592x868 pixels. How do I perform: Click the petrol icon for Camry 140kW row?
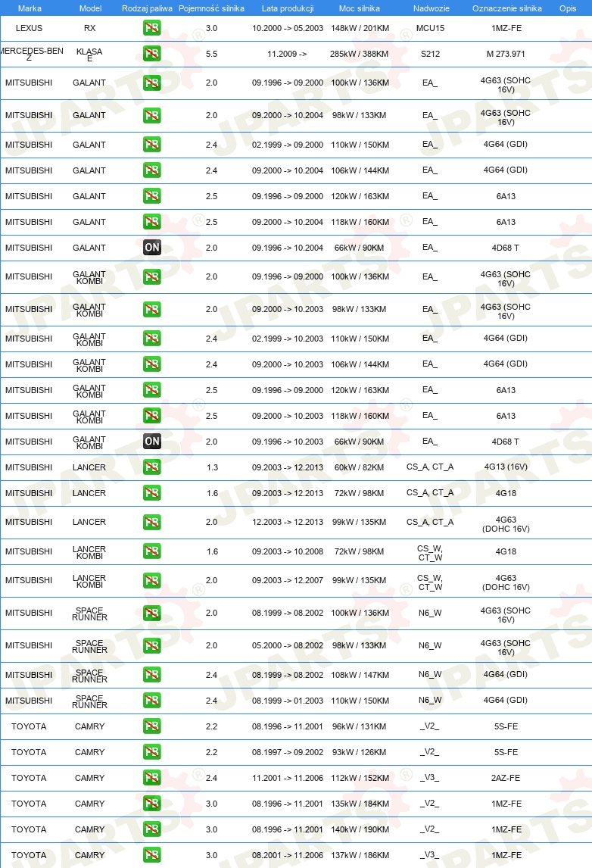151,829
